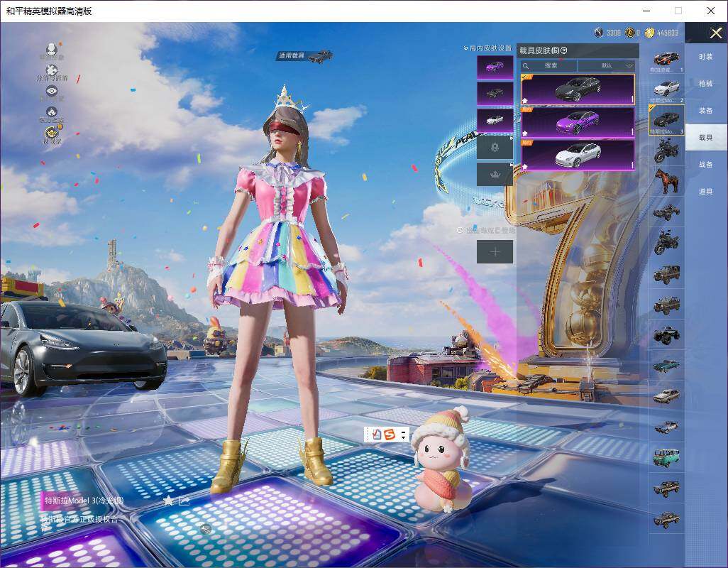728x568 pixels.
Task: Click the white car in-match skin slot
Action: pyautogui.click(x=495, y=121)
